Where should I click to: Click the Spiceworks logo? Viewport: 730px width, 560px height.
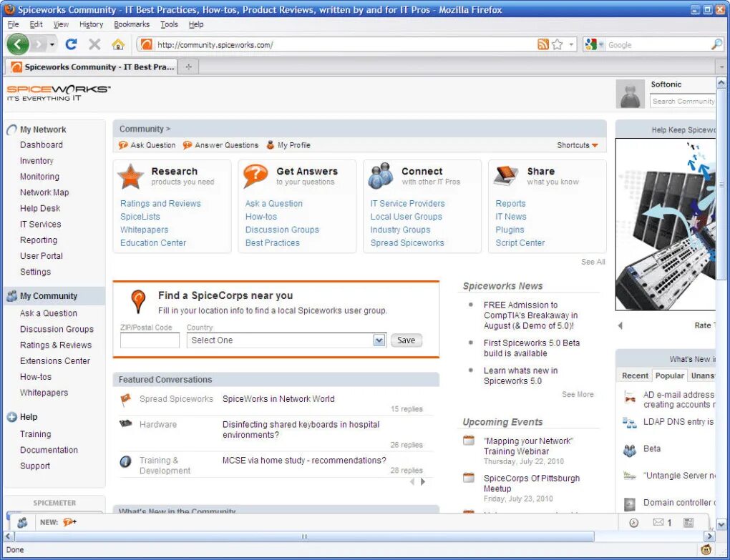coord(59,93)
